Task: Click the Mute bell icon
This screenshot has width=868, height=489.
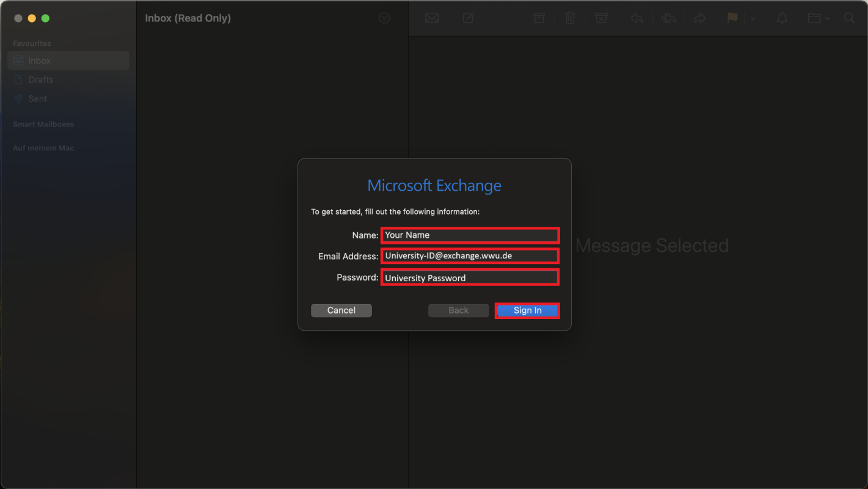Action: point(782,18)
